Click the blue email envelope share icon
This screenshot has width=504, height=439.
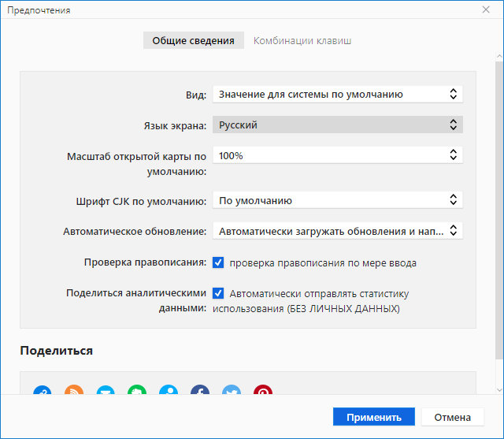[x=105, y=392]
